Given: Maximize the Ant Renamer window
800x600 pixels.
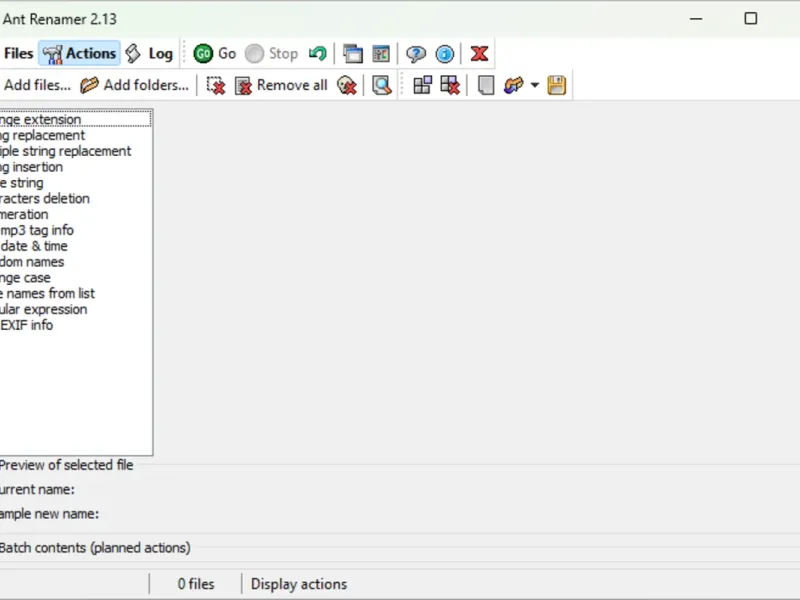Looking at the screenshot, I should pos(751,19).
